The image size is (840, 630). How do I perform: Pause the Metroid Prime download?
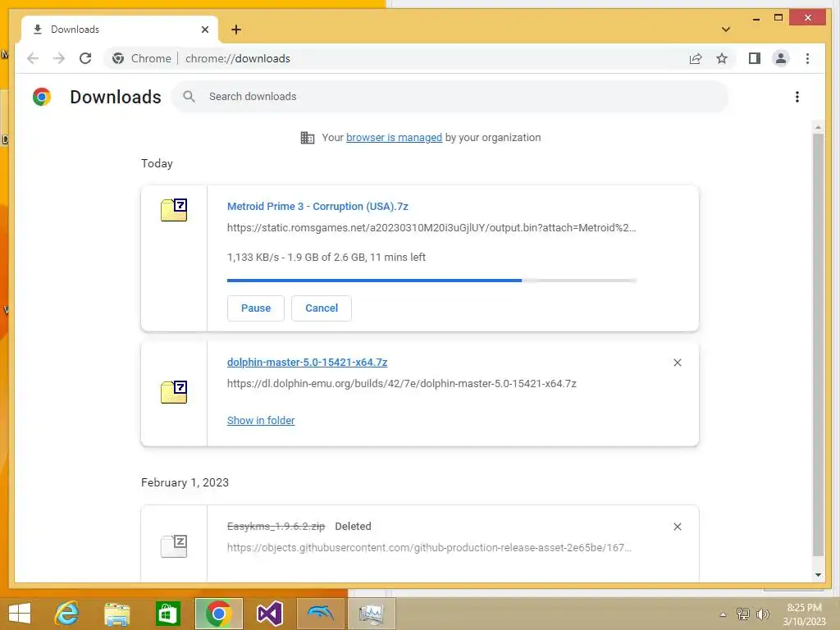[256, 308]
